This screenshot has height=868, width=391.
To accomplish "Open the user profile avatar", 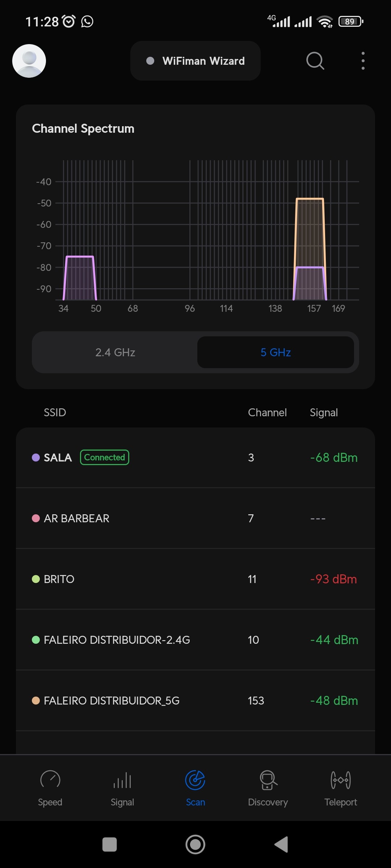I will tap(29, 61).
